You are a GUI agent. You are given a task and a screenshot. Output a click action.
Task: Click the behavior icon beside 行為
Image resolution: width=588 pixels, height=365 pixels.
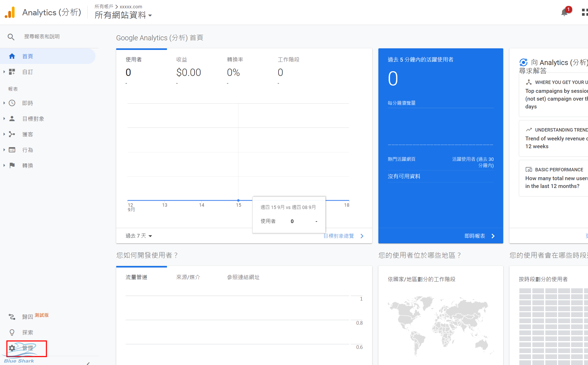pyautogui.click(x=12, y=150)
